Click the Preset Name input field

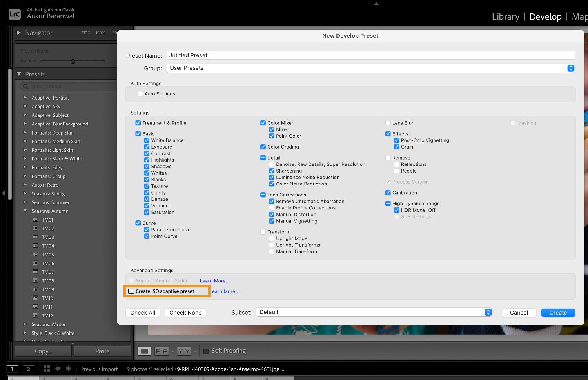(x=370, y=55)
